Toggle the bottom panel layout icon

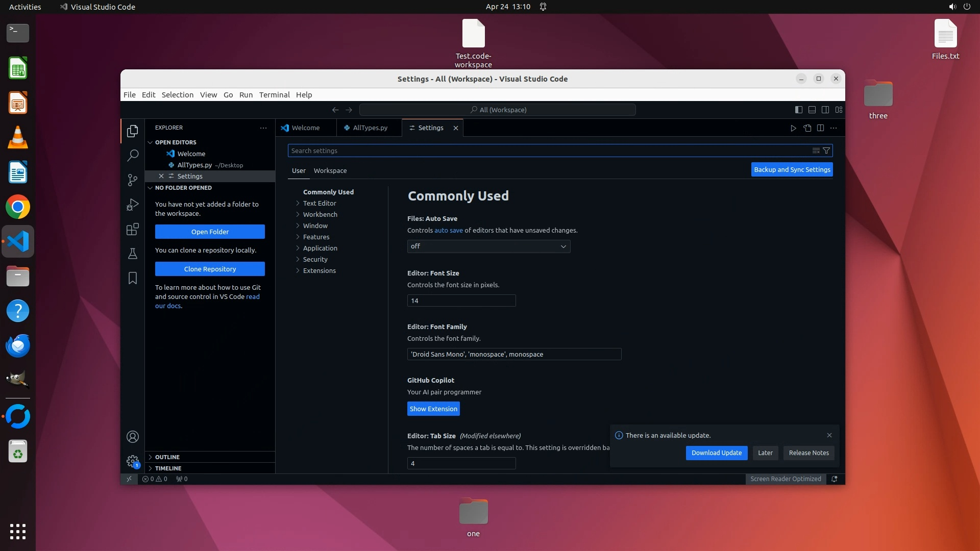pyautogui.click(x=812, y=110)
